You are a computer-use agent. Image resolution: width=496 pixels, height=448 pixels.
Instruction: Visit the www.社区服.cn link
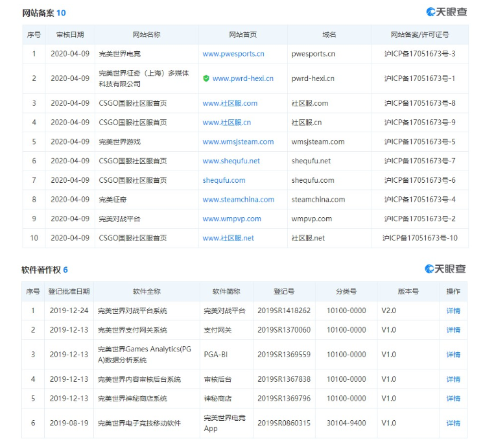pyautogui.click(x=227, y=123)
